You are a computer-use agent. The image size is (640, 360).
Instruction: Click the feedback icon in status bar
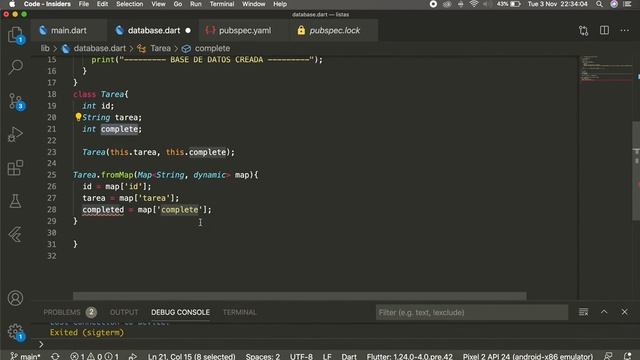pos(608,356)
